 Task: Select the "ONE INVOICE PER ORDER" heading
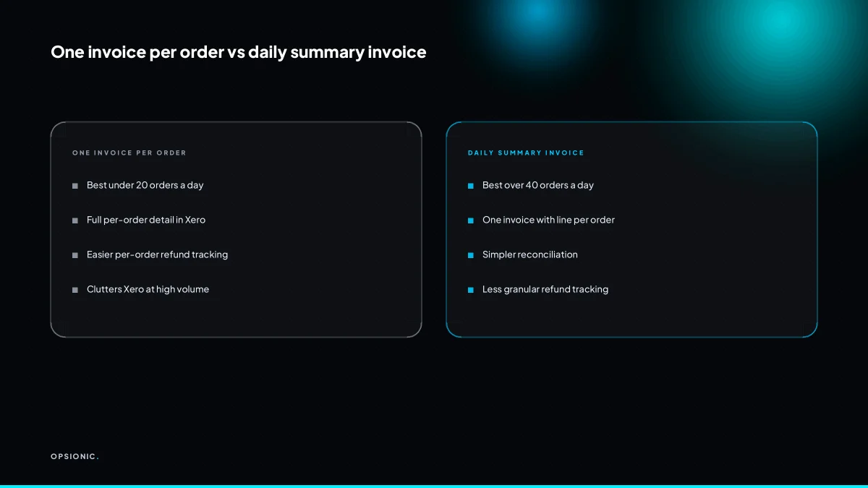tap(129, 153)
